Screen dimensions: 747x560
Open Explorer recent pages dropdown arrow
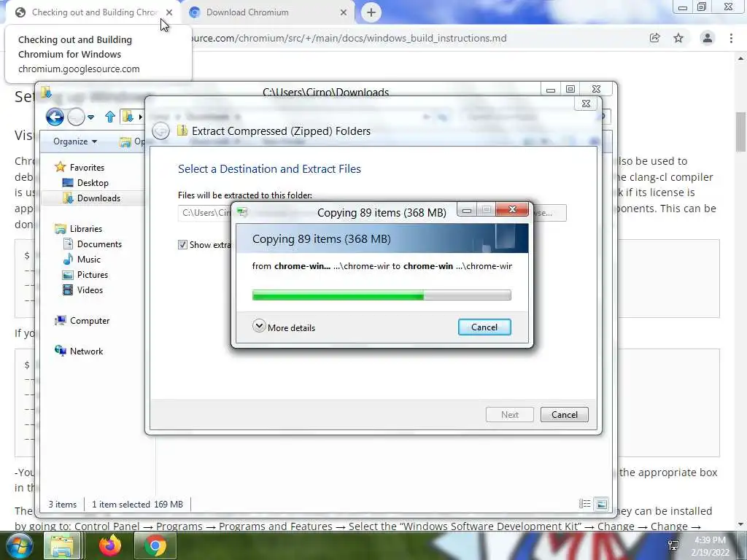91,117
